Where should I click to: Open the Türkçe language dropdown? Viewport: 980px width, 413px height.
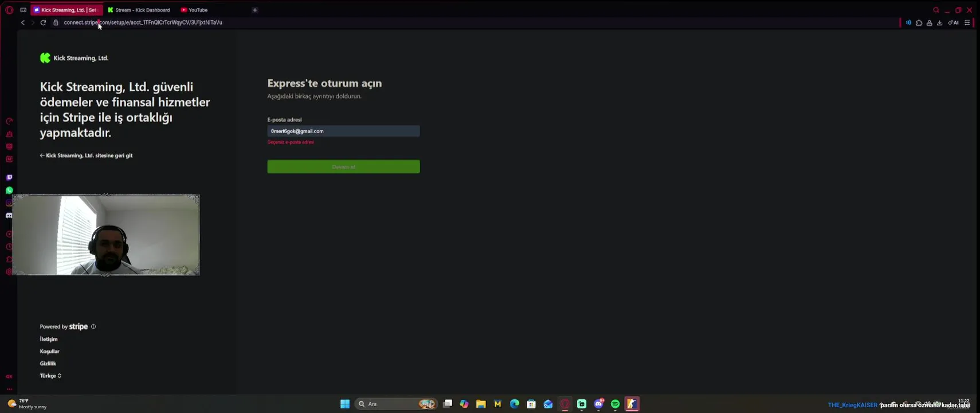[50, 376]
